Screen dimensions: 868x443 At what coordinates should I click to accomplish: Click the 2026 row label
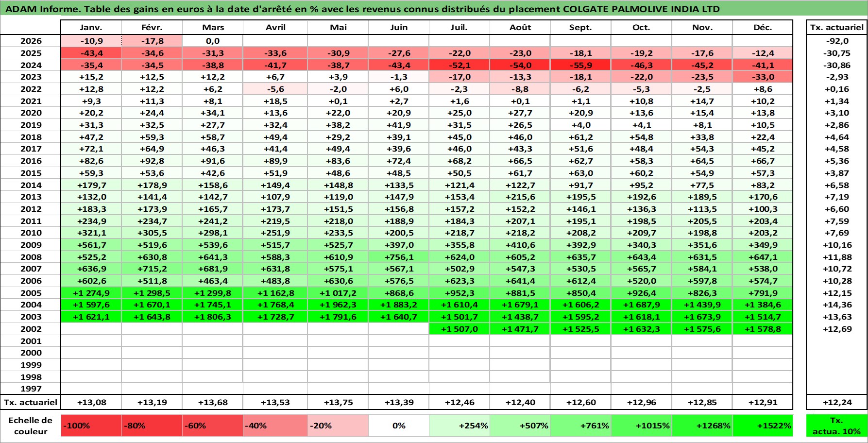coord(31,41)
